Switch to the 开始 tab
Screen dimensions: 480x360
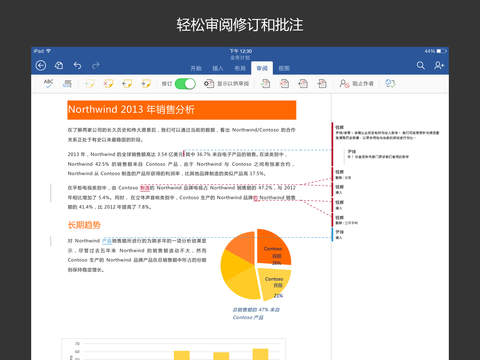(x=196, y=68)
